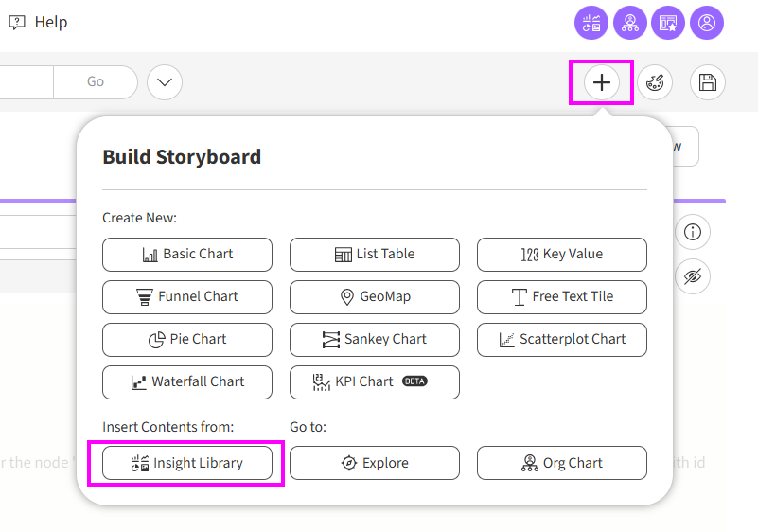Create a new Basic Chart
This screenshot has height=532, width=758.
[187, 254]
